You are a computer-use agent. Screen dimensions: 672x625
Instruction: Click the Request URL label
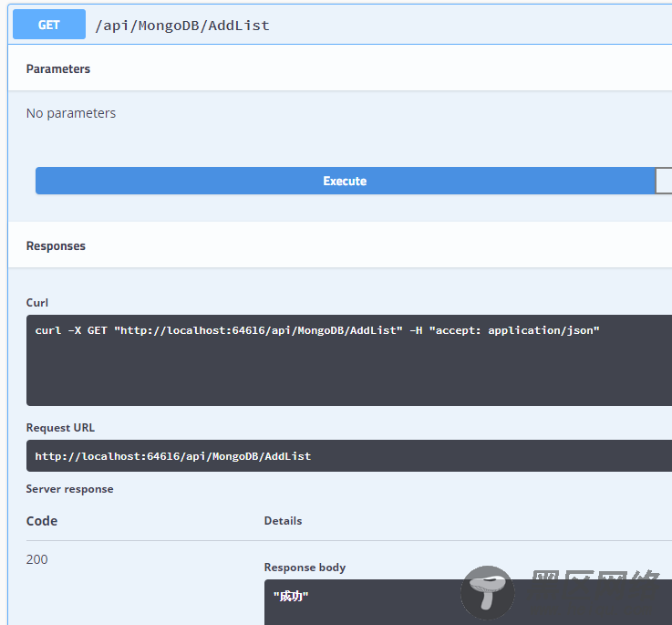pos(60,428)
